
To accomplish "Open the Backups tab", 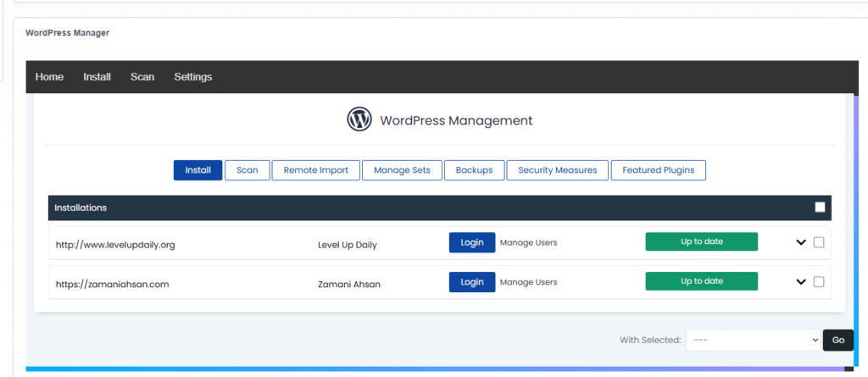I will 475,170.
